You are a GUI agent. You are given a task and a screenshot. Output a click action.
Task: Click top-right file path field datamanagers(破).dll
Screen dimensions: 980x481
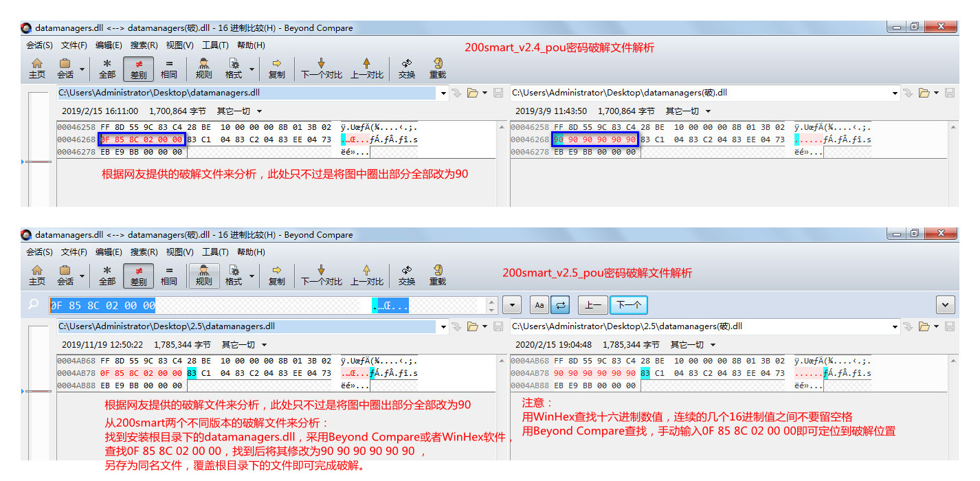click(700, 93)
